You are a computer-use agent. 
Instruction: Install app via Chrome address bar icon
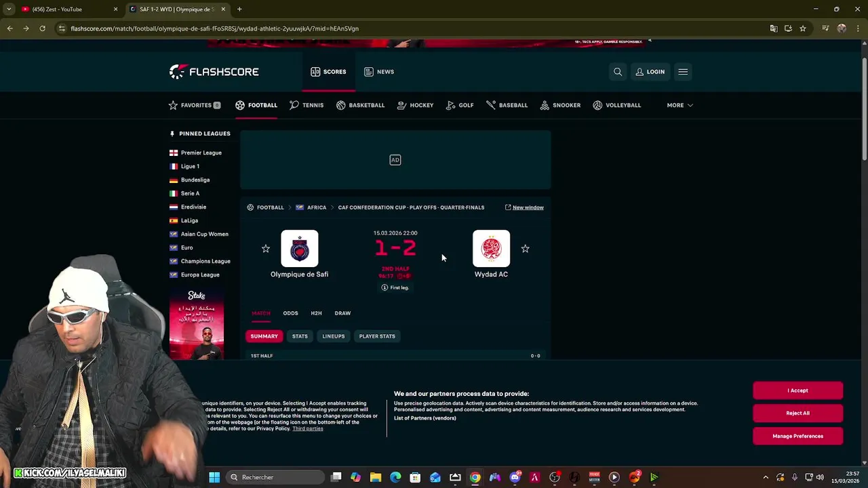788,28
